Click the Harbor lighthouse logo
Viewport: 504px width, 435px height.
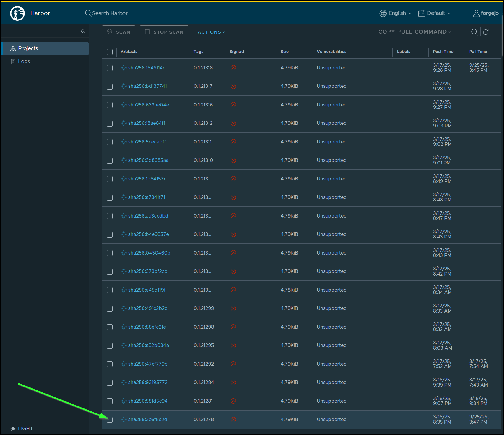click(x=17, y=13)
